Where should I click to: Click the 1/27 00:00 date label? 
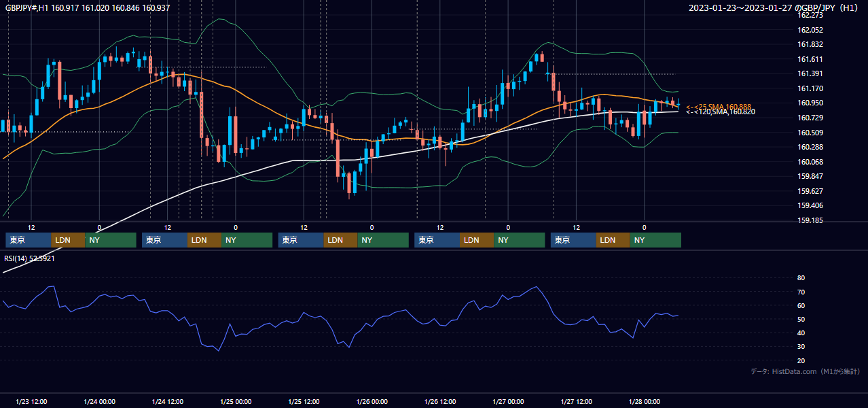pyautogui.click(x=508, y=401)
